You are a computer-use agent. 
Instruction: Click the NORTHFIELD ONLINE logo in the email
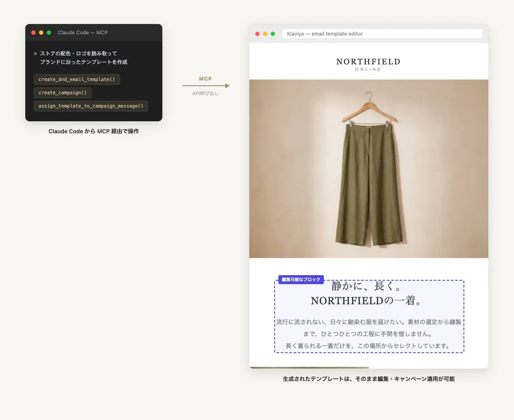pyautogui.click(x=368, y=65)
